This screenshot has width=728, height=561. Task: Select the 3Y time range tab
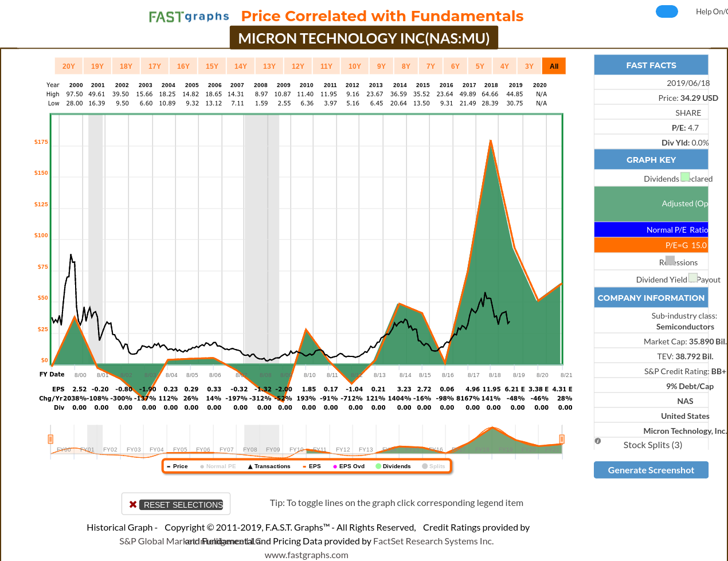click(x=529, y=66)
